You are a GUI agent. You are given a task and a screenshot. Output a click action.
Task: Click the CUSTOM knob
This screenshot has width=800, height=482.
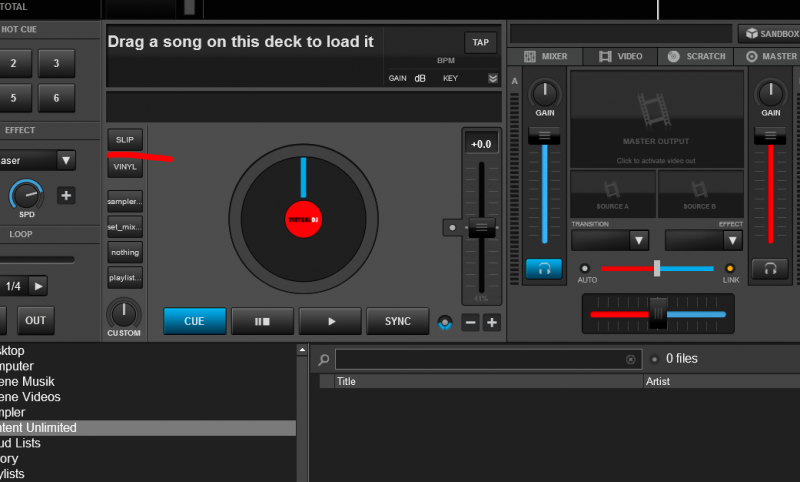click(x=123, y=313)
